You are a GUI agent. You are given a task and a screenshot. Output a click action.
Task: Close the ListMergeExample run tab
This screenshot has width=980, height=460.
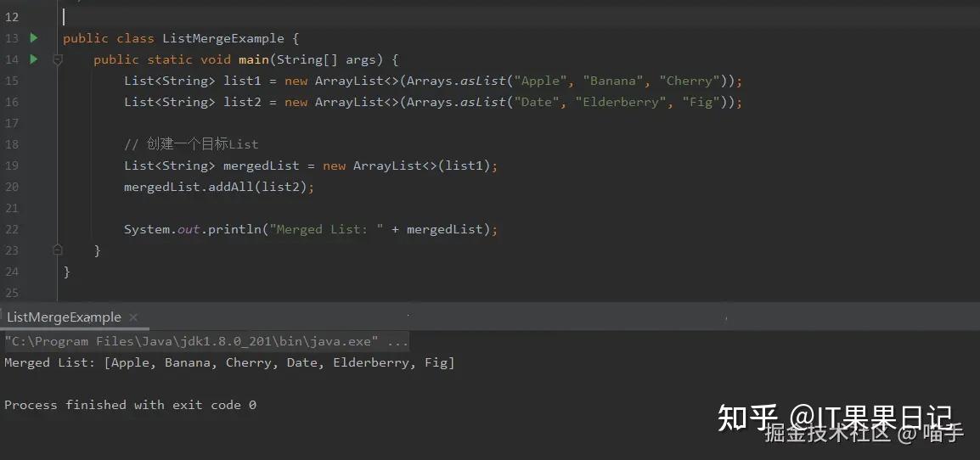point(133,317)
